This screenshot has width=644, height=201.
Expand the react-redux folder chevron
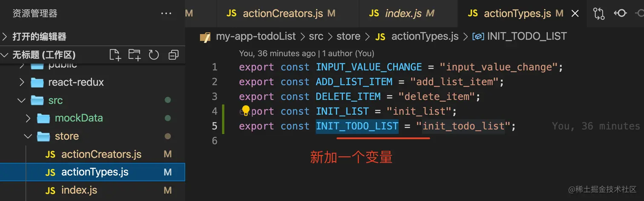pos(22,82)
